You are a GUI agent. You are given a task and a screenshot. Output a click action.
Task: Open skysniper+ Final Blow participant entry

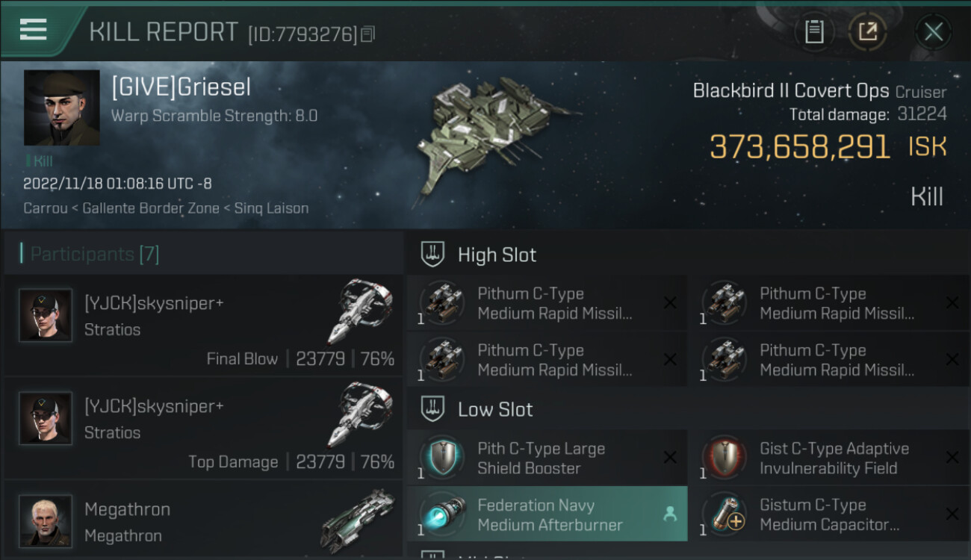coord(203,326)
